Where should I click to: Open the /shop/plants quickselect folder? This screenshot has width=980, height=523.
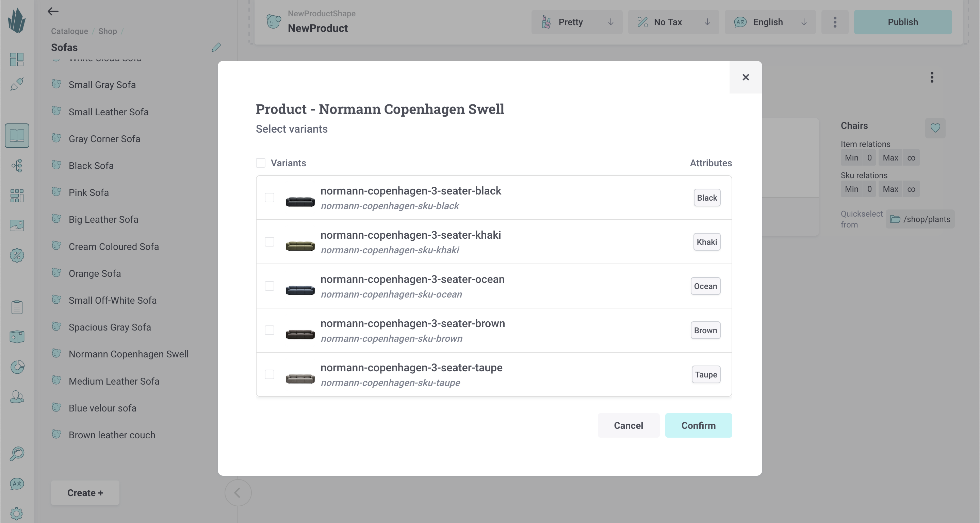click(920, 219)
